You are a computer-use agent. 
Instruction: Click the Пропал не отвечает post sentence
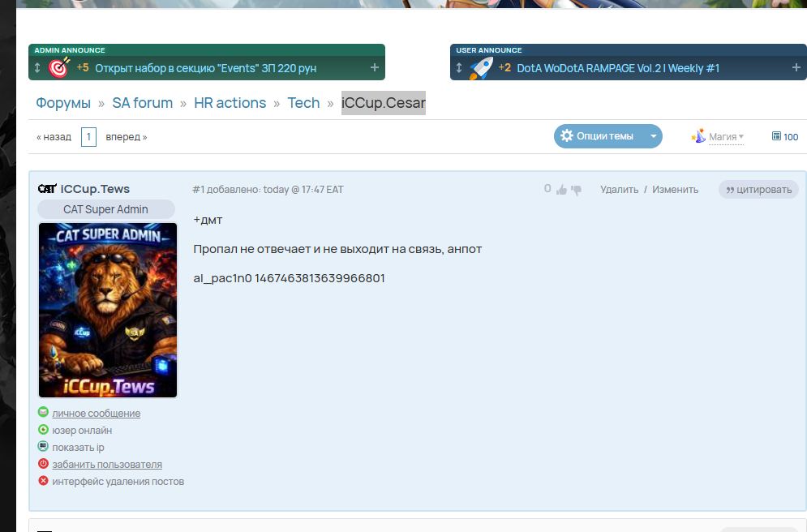tap(337, 249)
